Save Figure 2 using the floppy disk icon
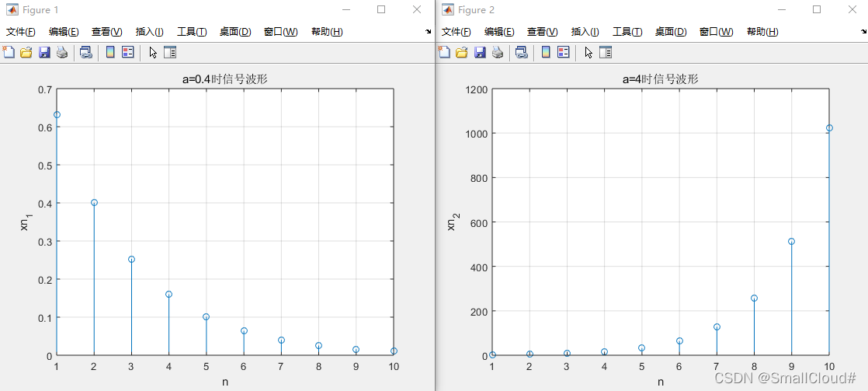Image resolution: width=868 pixels, height=391 pixels. click(480, 53)
